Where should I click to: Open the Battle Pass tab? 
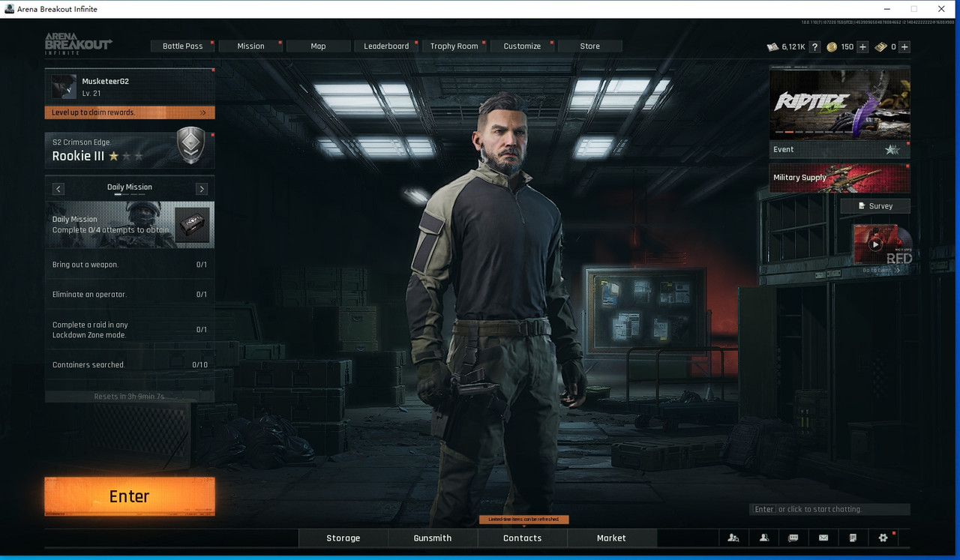click(x=183, y=46)
